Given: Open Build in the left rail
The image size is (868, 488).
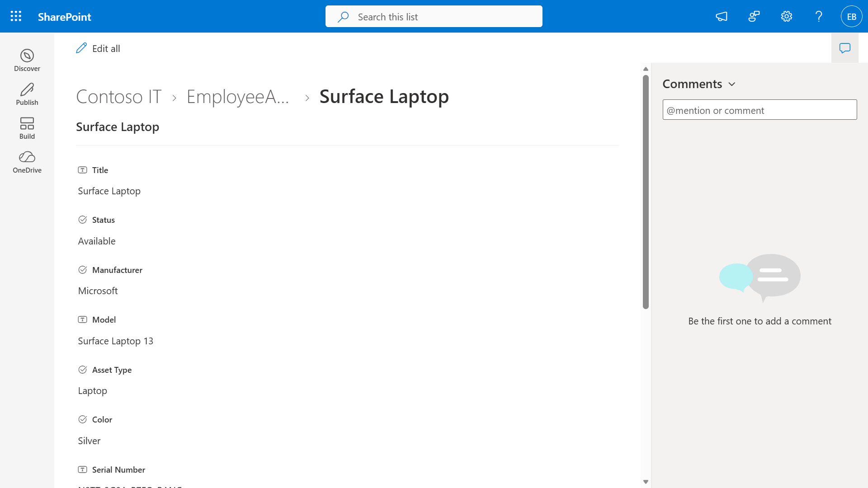Looking at the screenshot, I should (27, 128).
